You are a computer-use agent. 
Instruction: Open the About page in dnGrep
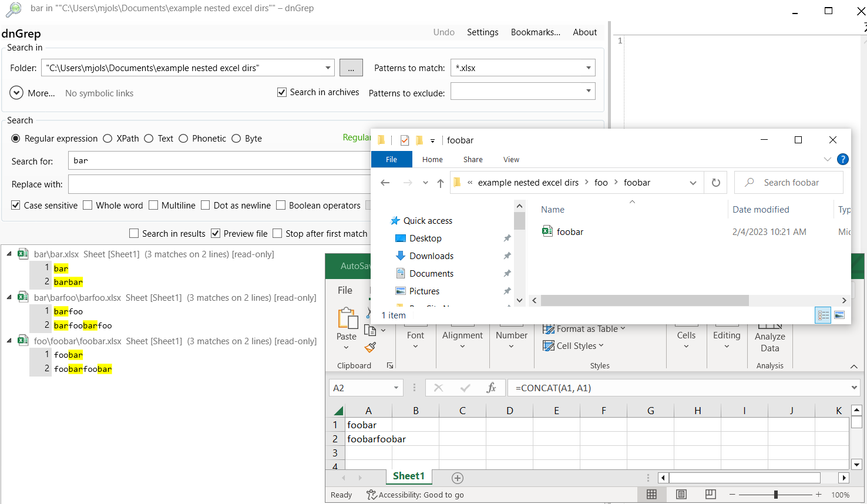(585, 32)
